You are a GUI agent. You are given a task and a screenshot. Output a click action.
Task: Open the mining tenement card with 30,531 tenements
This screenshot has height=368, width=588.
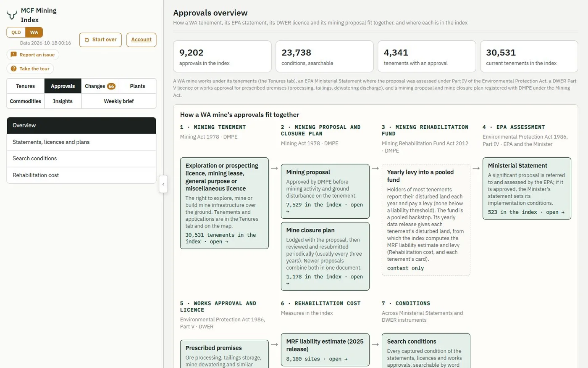click(x=224, y=203)
